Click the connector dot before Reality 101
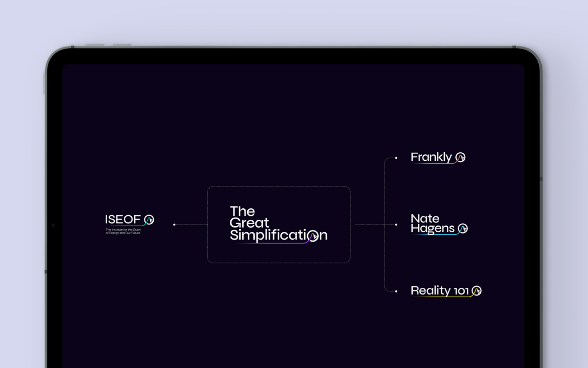 (396, 291)
